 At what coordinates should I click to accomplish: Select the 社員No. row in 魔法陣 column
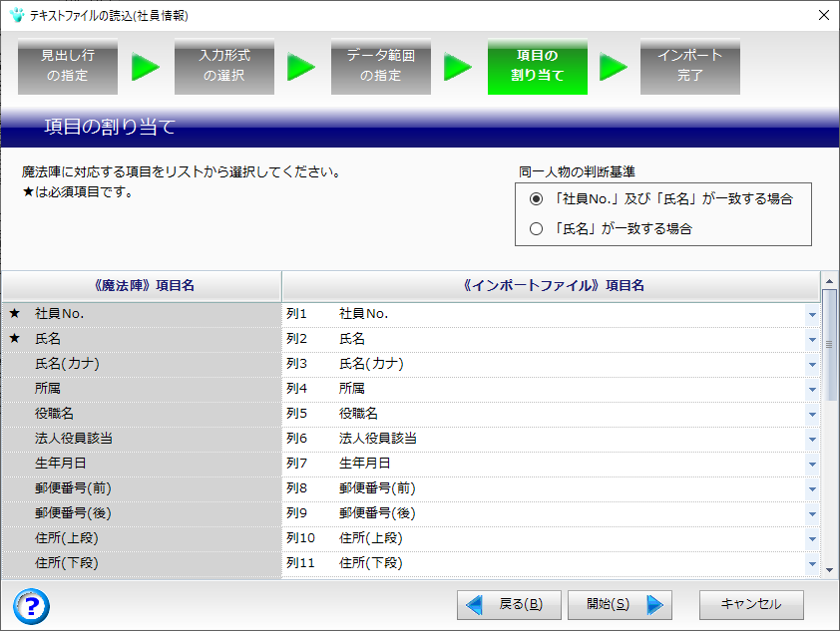pyautogui.click(x=142, y=314)
